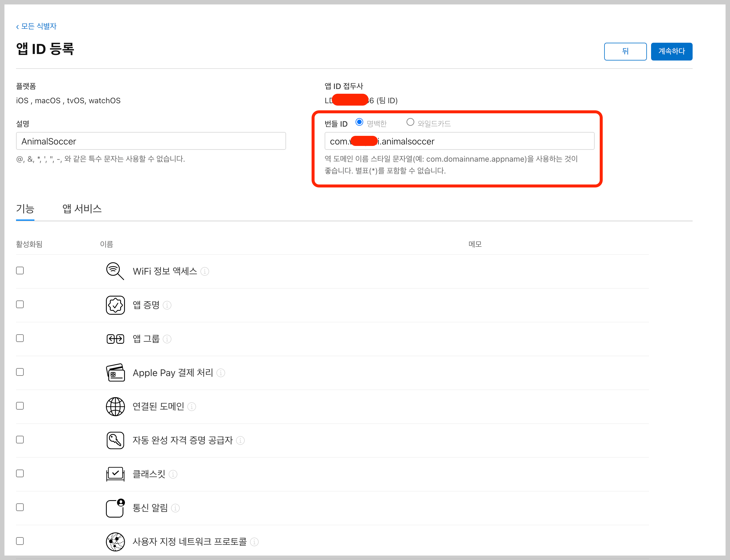
Task: Click the Apple Pay 결제 처리 card icon
Action: click(115, 372)
